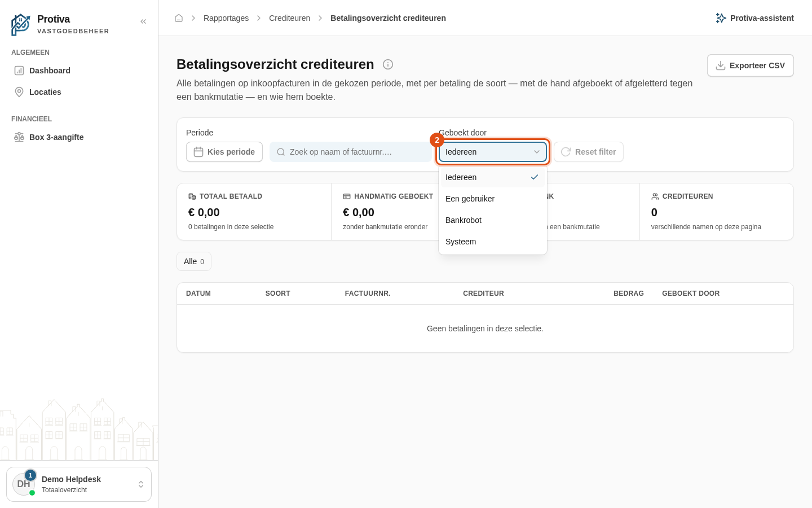Screen dimensions: 812x508
Task: Click the DATUM column header
Action: 198,294
